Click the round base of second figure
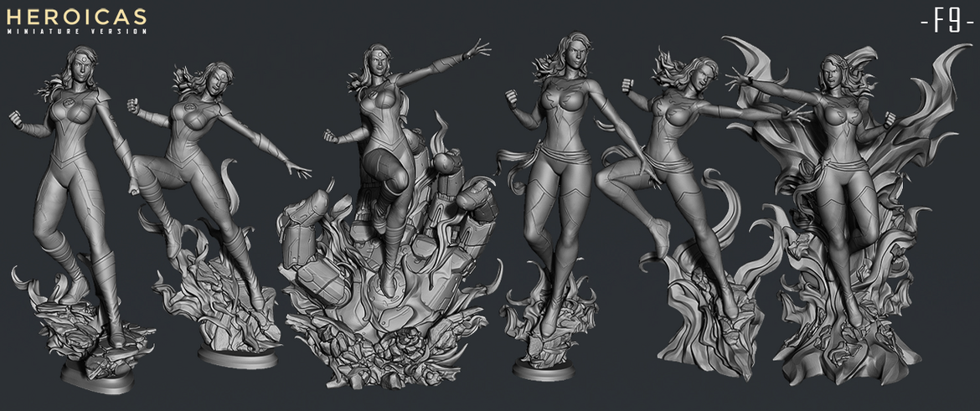Screen dimensions: 980x411 coord(237,355)
